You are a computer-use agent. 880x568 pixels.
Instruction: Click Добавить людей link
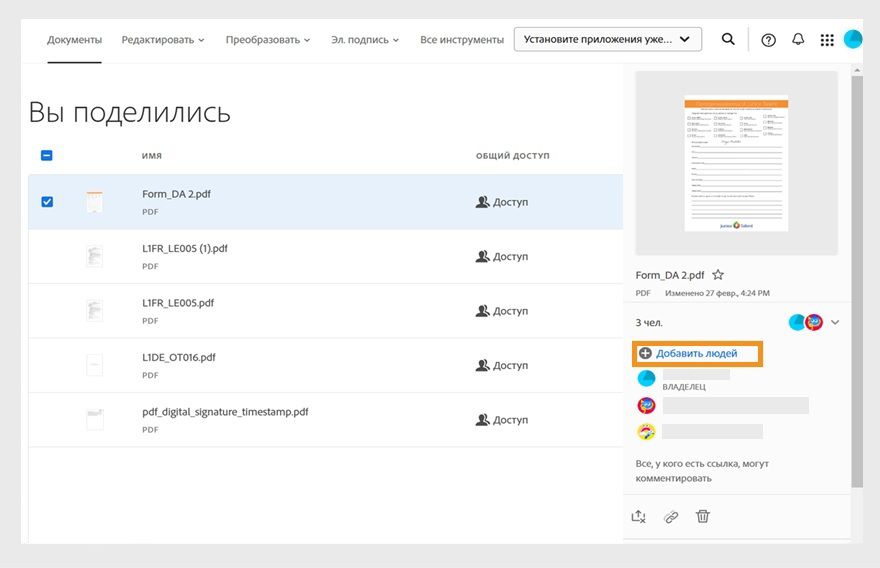point(696,354)
